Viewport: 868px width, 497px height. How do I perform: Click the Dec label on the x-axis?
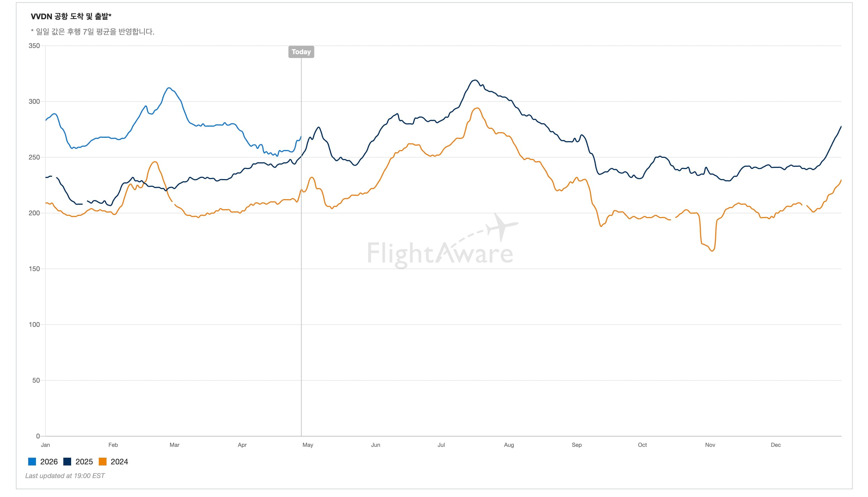775,445
